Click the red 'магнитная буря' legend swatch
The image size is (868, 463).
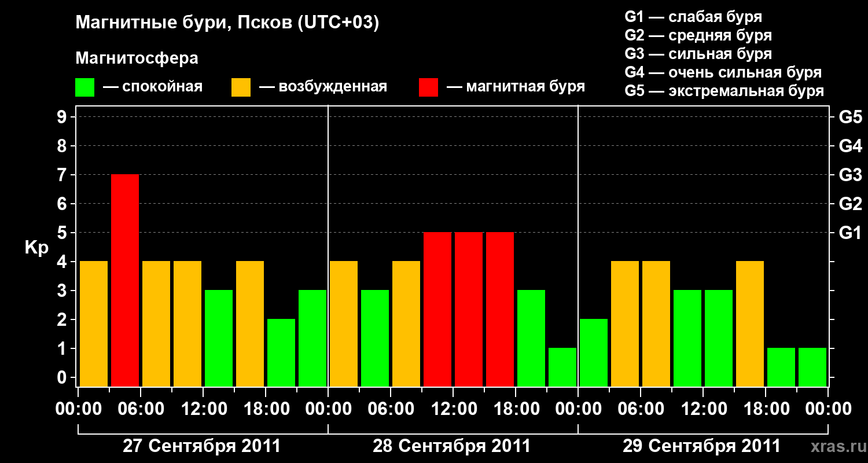tap(428, 87)
